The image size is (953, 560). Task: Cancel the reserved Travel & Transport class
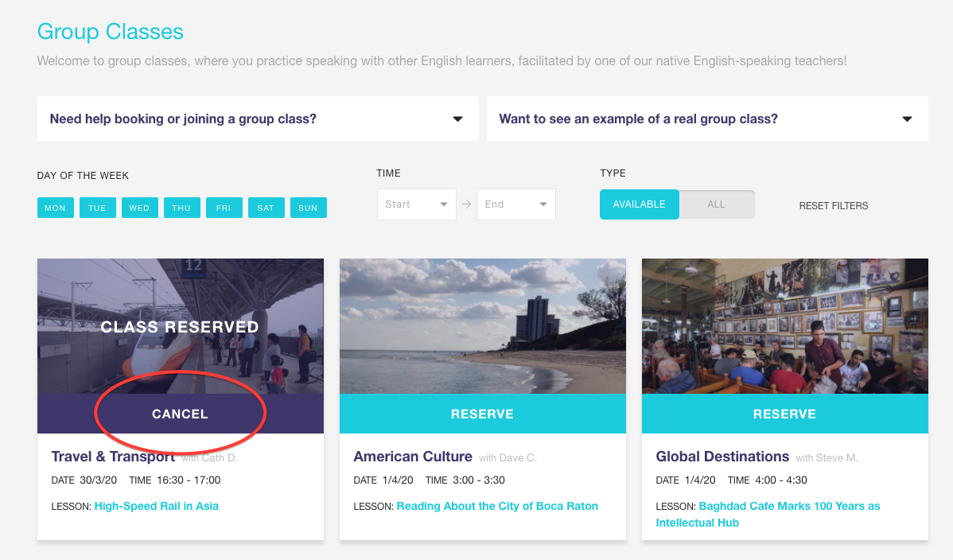[x=180, y=414]
